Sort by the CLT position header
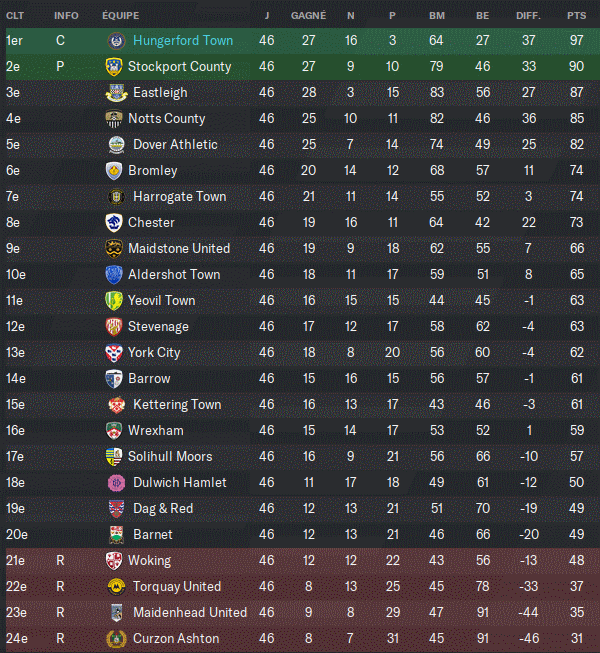 (15, 16)
